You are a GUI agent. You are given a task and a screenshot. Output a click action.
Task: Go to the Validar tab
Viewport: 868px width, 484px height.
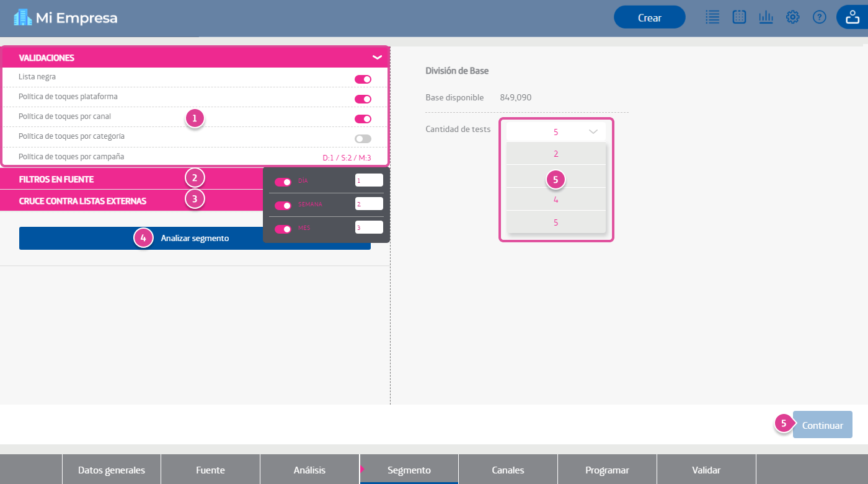coord(706,470)
